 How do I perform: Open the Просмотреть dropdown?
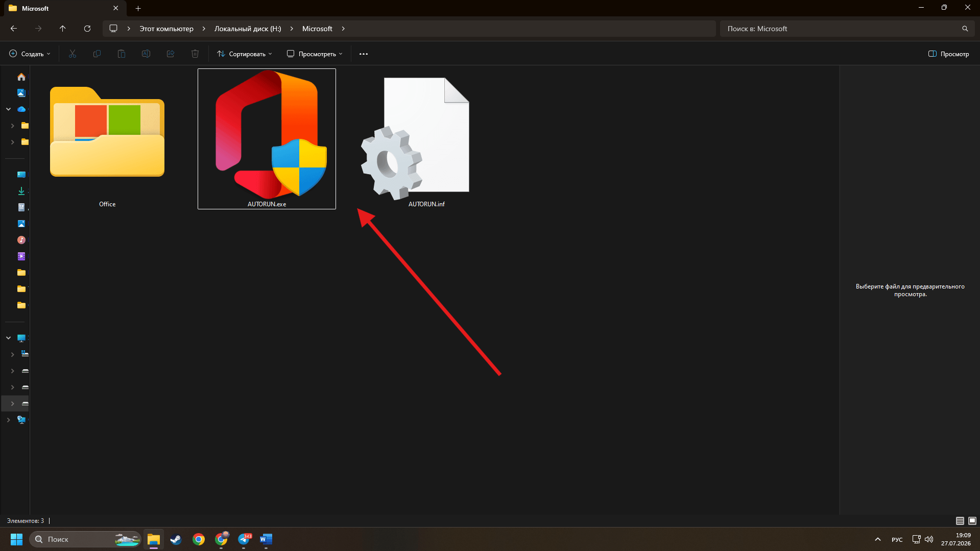(315, 54)
